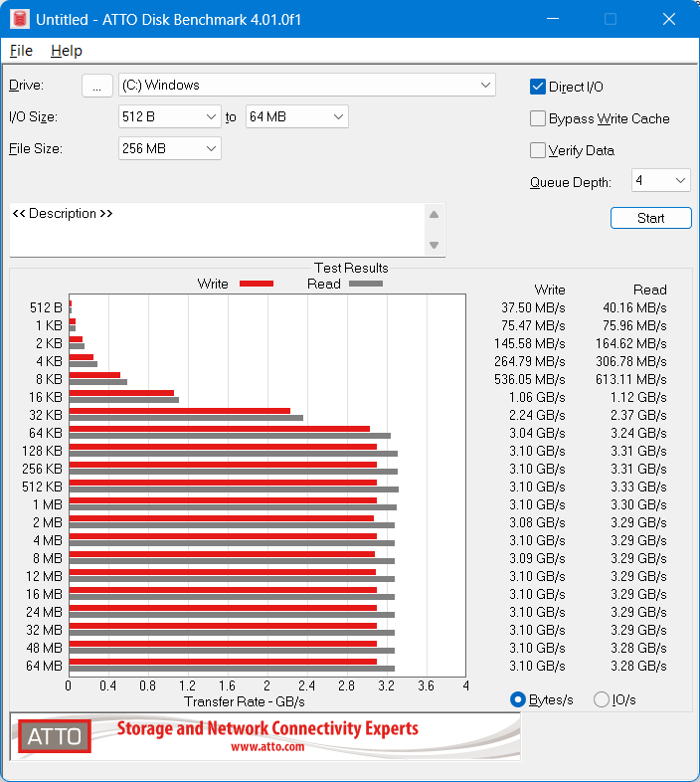Viewport: 700px width, 782px height.
Task: Uncheck the Direct I/O checkbox
Action: point(538,87)
